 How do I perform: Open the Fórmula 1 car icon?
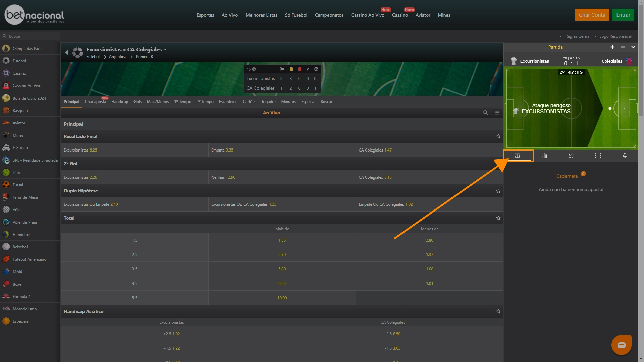coord(6,297)
